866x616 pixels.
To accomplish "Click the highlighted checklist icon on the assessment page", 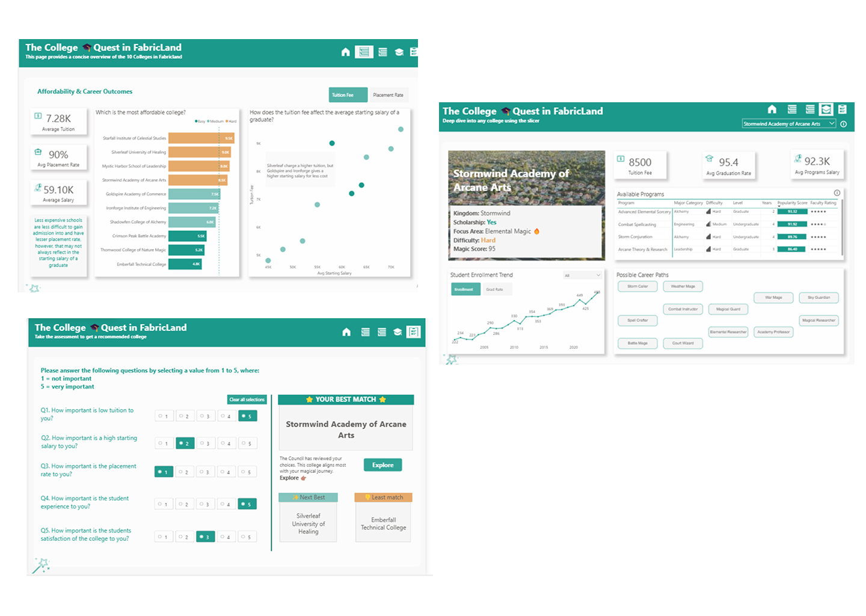I will tap(413, 332).
